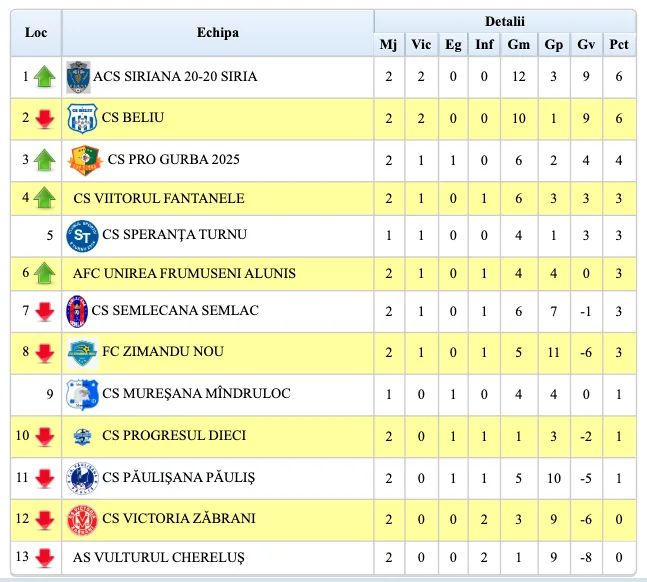
Task: Click the CS Speranța Turnu round badge
Action: click(81, 236)
